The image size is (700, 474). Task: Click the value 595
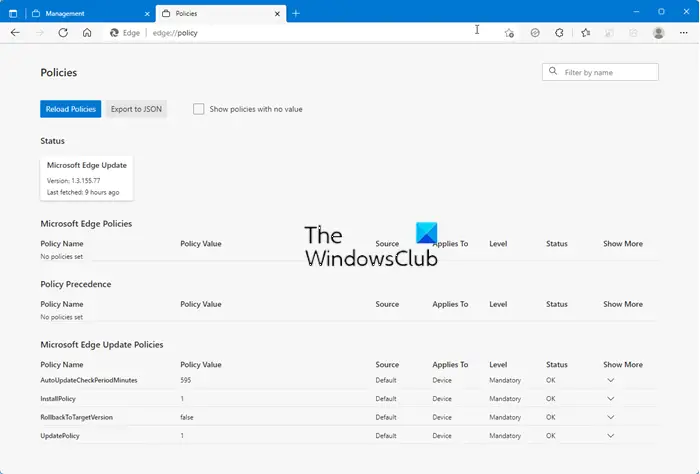(x=186, y=380)
